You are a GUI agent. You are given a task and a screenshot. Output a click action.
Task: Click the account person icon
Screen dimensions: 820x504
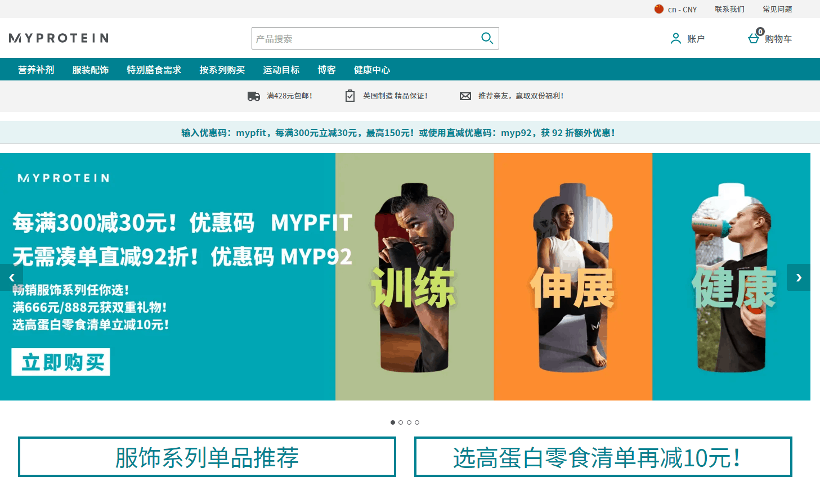pos(676,38)
